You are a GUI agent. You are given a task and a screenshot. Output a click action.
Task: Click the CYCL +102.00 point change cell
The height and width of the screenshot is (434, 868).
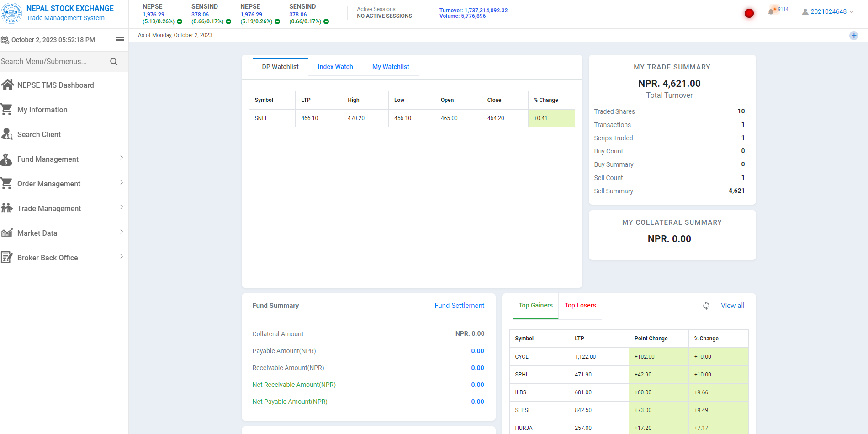click(659, 357)
